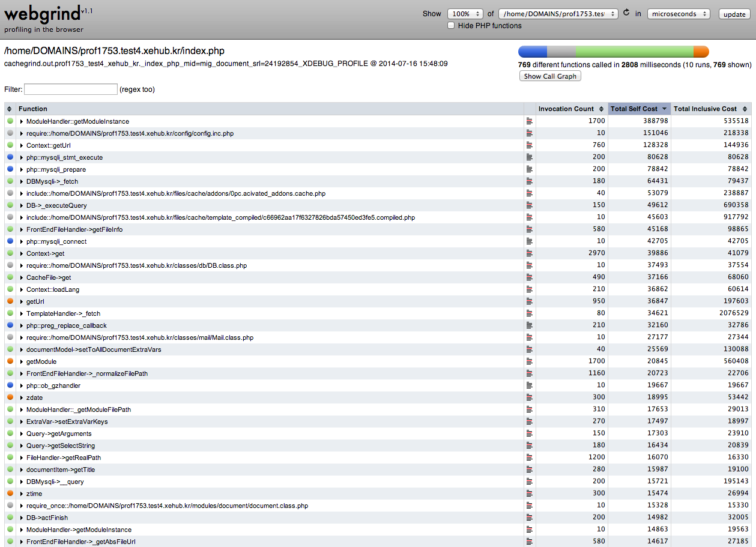Open the 100% show percentage dropdown

pos(465,14)
